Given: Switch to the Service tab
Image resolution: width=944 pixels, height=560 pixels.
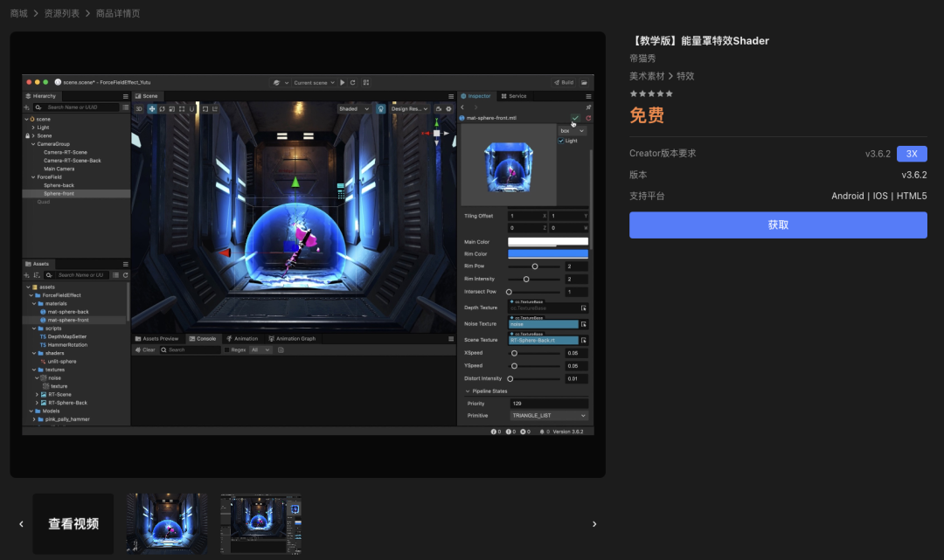Looking at the screenshot, I should click(x=514, y=96).
